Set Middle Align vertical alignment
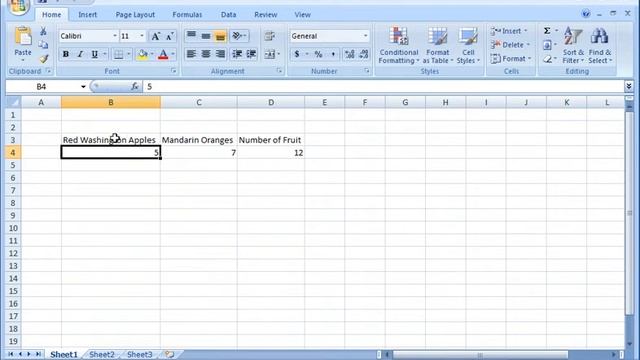640x360 pixels. 206,36
